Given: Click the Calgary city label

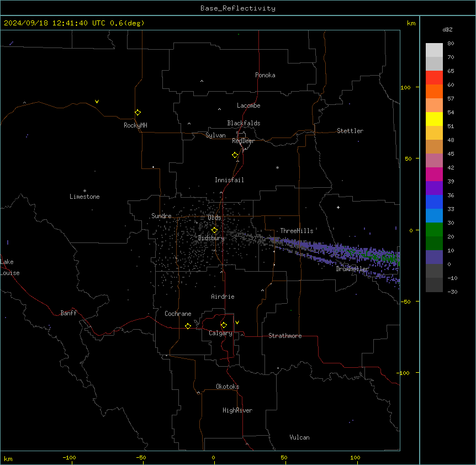Looking at the screenshot, I should [x=220, y=333].
